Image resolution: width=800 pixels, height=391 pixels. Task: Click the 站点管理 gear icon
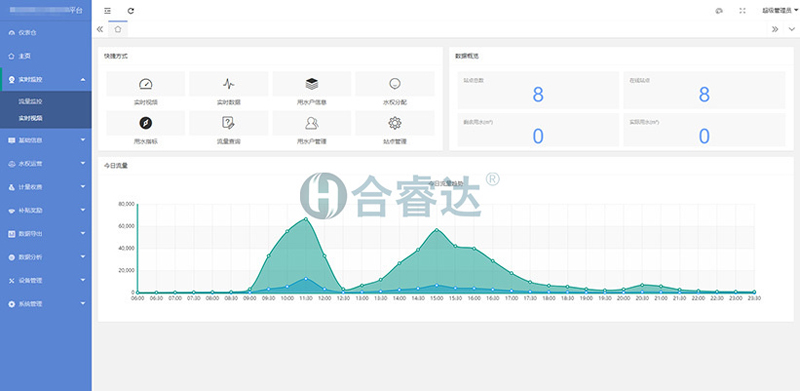[x=394, y=123]
